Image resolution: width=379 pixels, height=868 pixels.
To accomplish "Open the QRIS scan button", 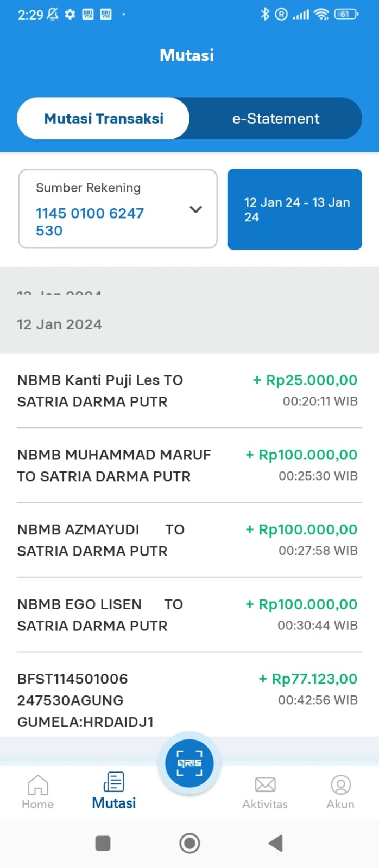I will [x=189, y=763].
